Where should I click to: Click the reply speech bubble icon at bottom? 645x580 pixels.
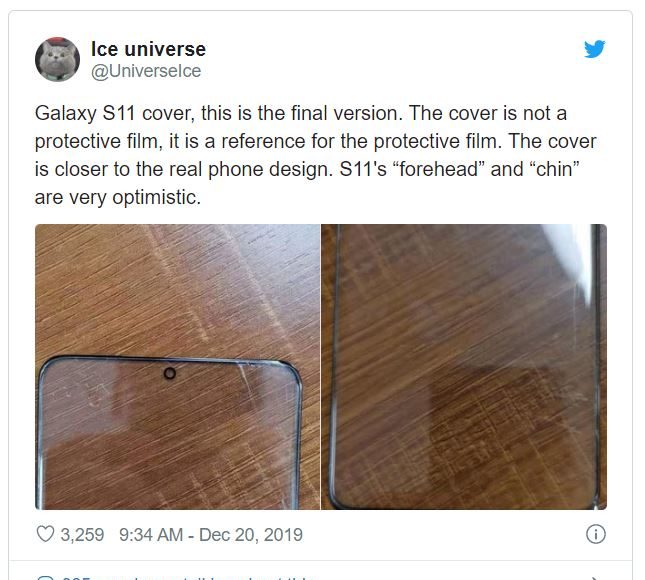45,578
